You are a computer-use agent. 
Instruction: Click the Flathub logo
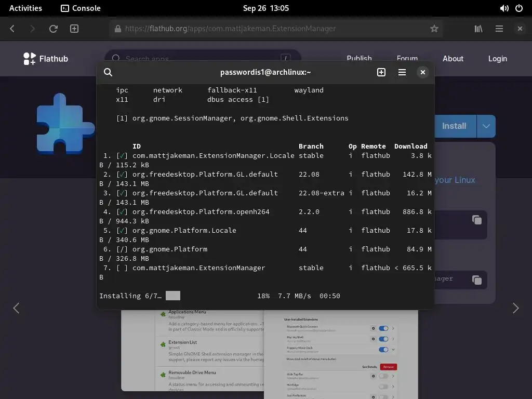(x=46, y=59)
